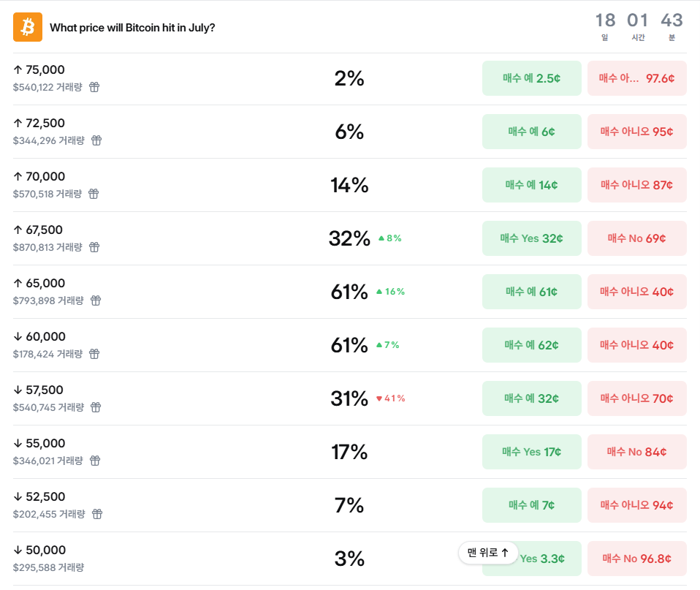
Task: Buy No 96.8¢ on 50,000 outcome
Action: [637, 559]
